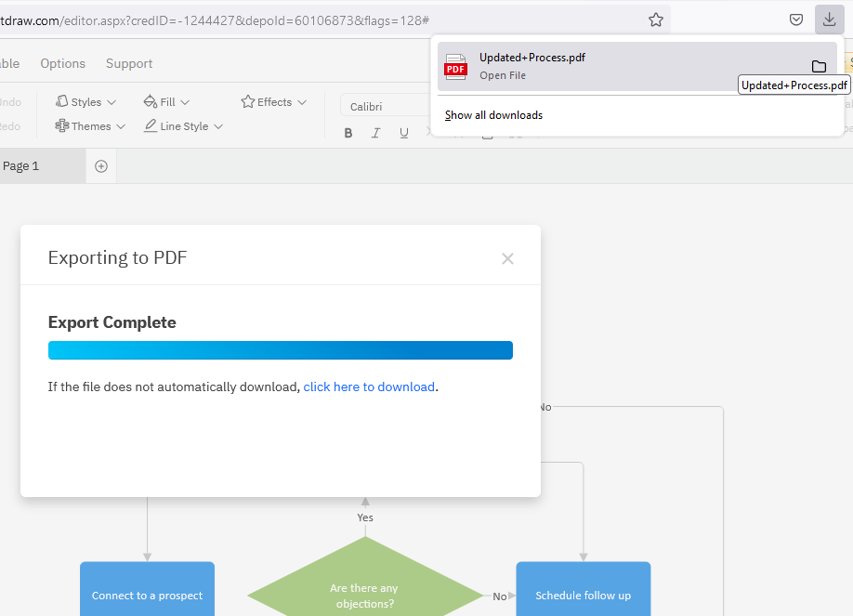Viewport: 853px width, 616px height.
Task: Select the 'Schedule follow up' flowchart shape
Action: tap(583, 595)
